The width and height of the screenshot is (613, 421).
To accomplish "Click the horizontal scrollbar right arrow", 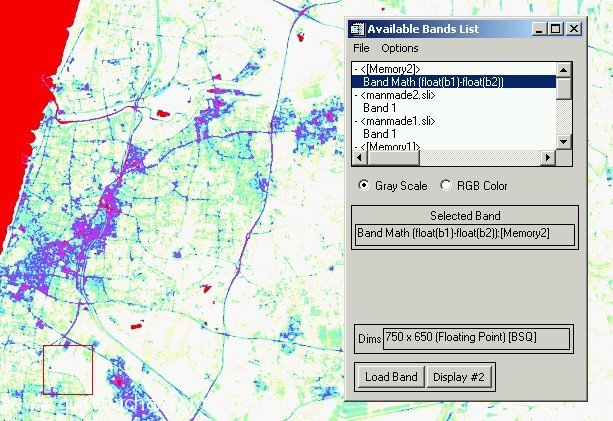I will point(548,158).
